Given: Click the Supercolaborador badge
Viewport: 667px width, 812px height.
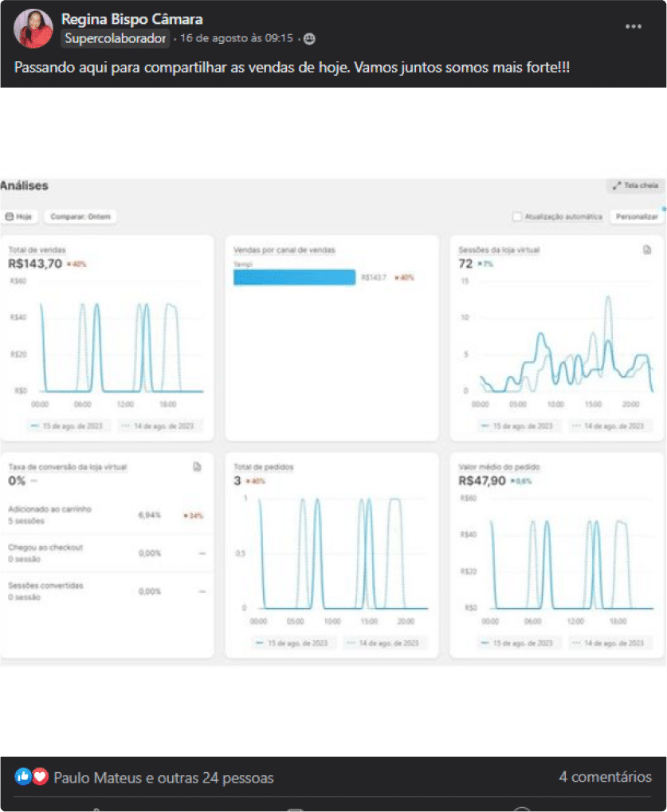Looking at the screenshot, I should click(x=116, y=38).
